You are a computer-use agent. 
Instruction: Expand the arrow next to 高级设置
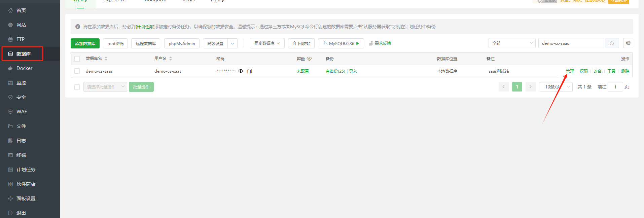(232, 43)
